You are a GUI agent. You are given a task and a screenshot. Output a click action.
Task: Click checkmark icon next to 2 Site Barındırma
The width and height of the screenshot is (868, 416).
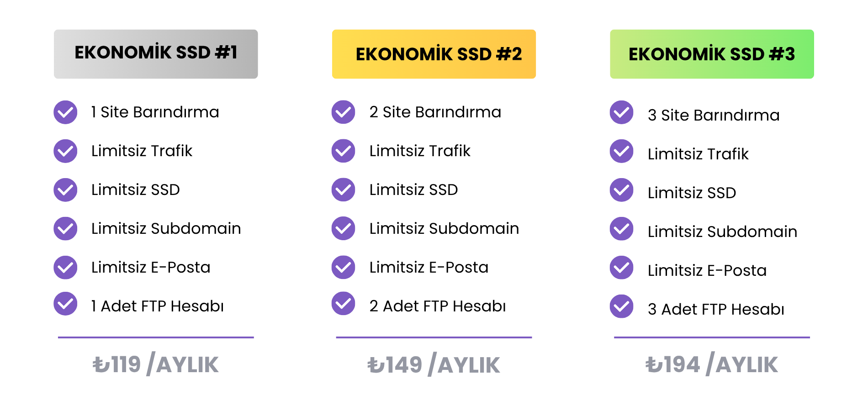pyautogui.click(x=344, y=112)
